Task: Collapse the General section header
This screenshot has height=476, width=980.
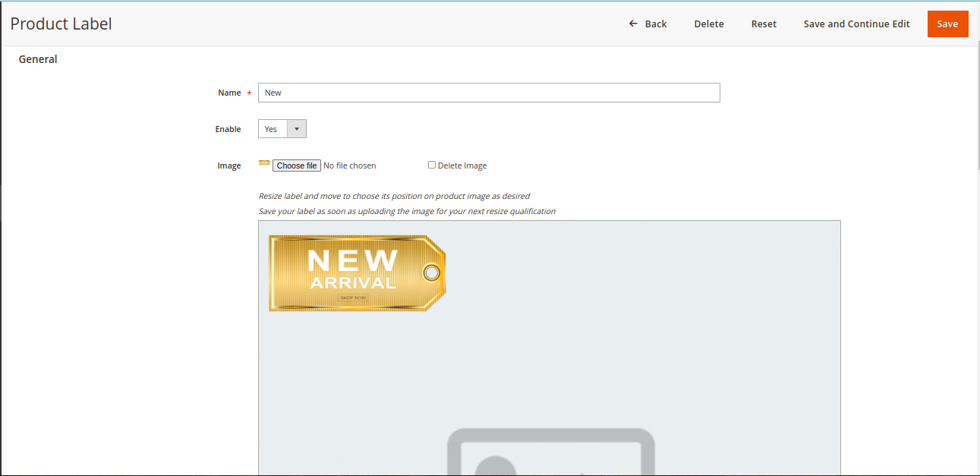Action: click(38, 59)
